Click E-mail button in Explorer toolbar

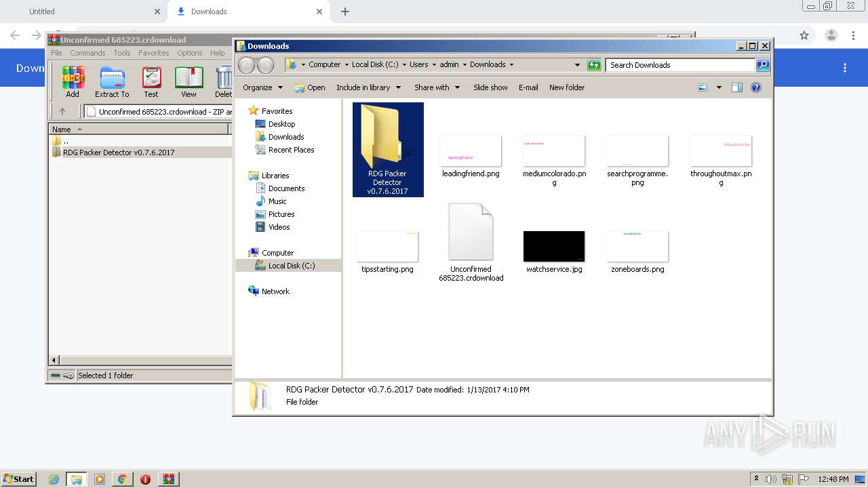coord(528,87)
